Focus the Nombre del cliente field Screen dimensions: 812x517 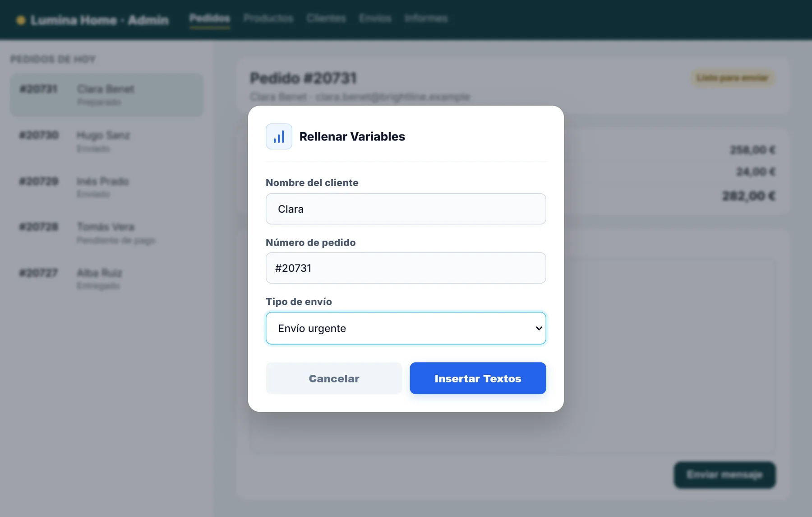pyautogui.click(x=406, y=209)
